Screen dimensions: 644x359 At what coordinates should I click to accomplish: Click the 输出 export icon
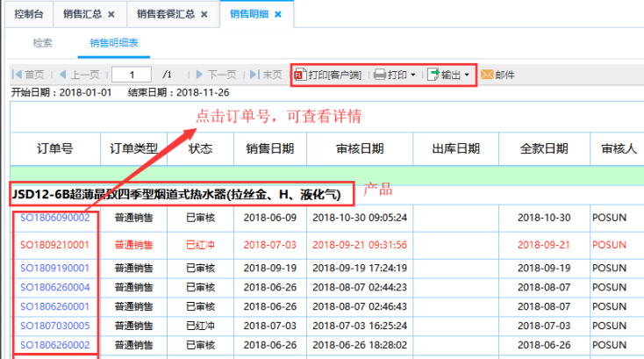(x=433, y=75)
